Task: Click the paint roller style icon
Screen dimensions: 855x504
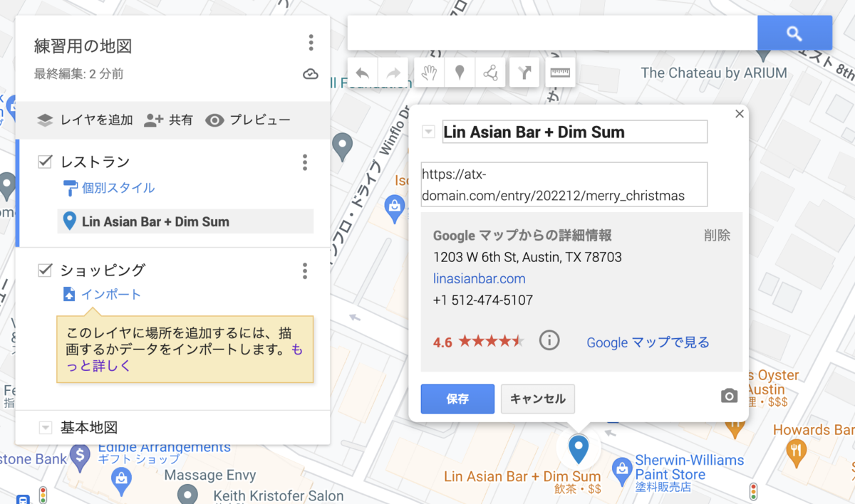Action: click(71, 188)
